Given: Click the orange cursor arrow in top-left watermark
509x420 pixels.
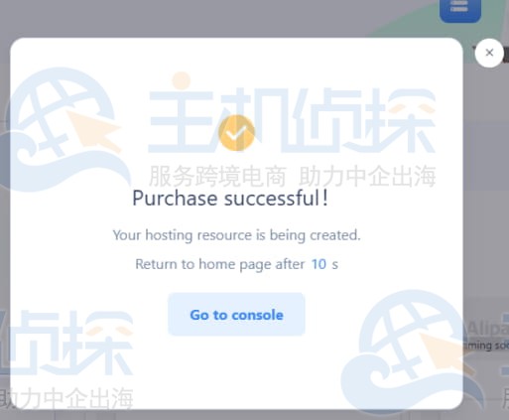Looking at the screenshot, I should [x=94, y=131].
